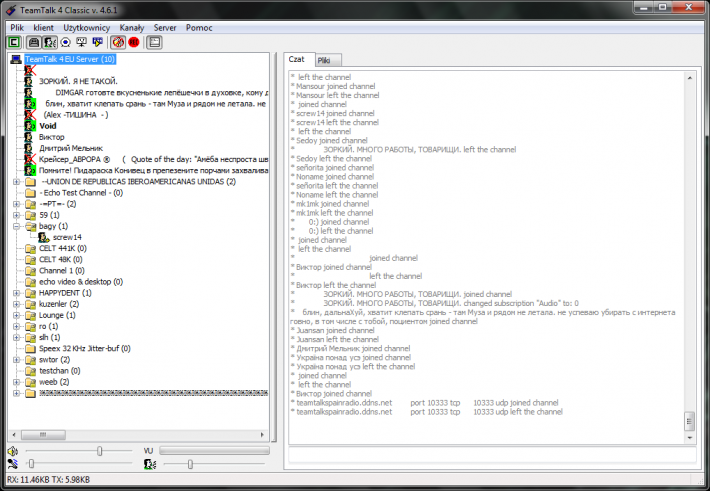Screen dimensions: 710x491
Task: Toggle desktop access cursor icon
Action: pyautogui.click(x=97, y=42)
